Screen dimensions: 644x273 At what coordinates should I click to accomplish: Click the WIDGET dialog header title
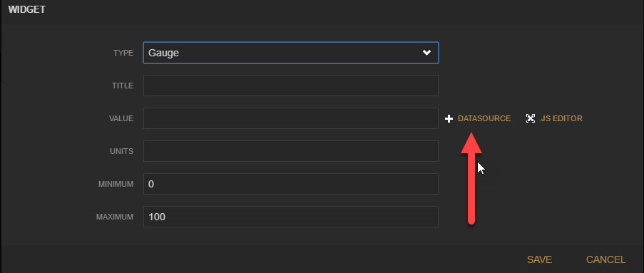[x=26, y=10]
